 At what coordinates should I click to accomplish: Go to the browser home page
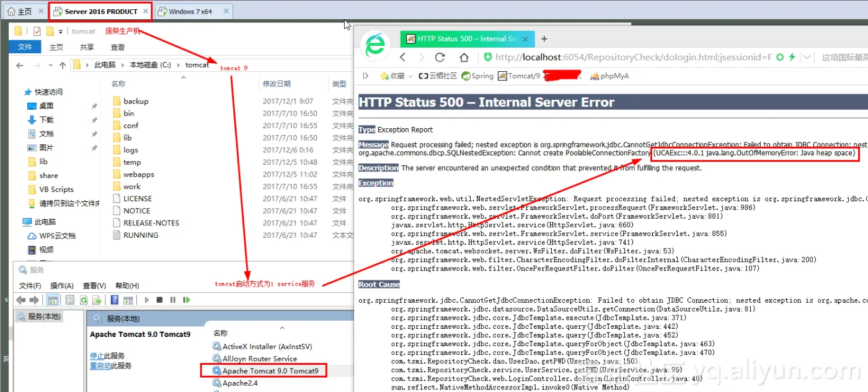(464, 58)
